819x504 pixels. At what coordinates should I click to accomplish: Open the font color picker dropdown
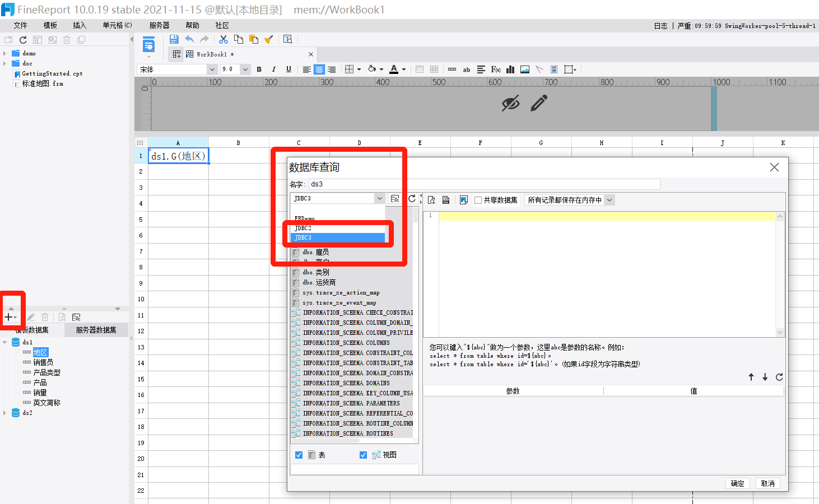coord(402,69)
